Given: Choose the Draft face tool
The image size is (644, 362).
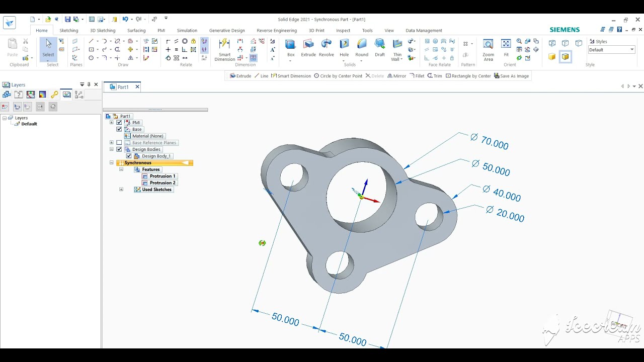Looking at the screenshot, I should point(380,48).
